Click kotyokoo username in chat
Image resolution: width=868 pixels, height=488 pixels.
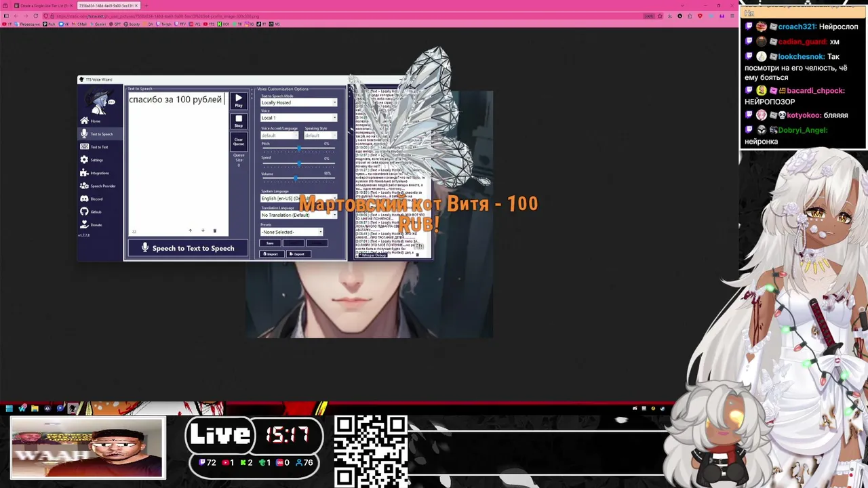[804, 115]
